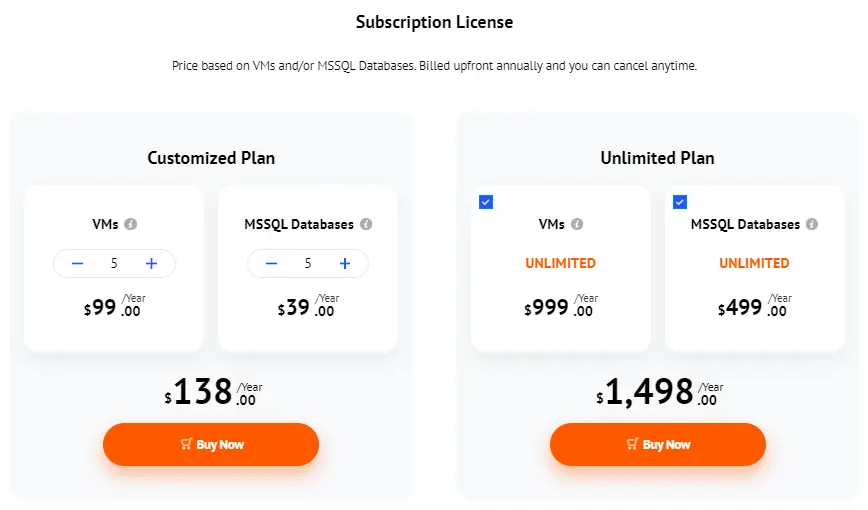Select the Unlimited MSSQL card at $499
Screen dimensions: 868x510
click(755, 269)
